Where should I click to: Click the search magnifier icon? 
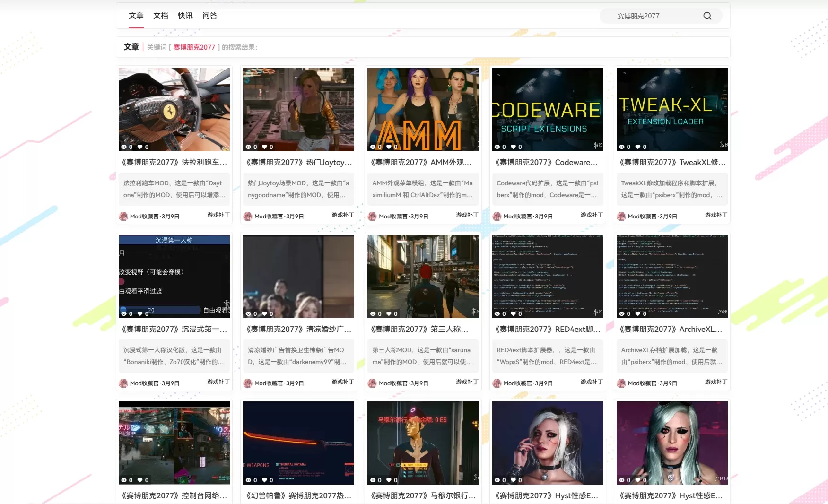pyautogui.click(x=707, y=16)
